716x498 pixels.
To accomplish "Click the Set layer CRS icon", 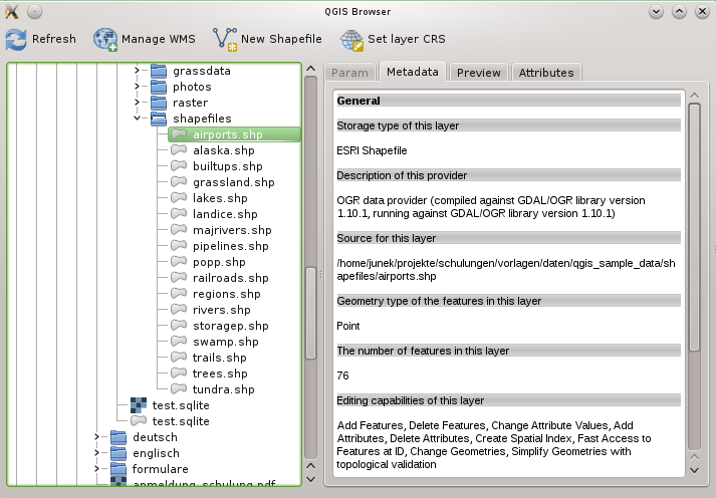I will point(352,40).
